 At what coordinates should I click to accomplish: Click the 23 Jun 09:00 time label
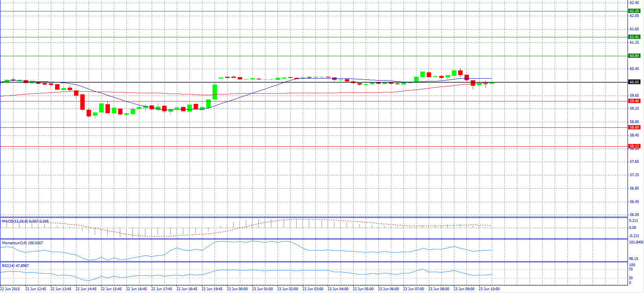click(x=464, y=289)
